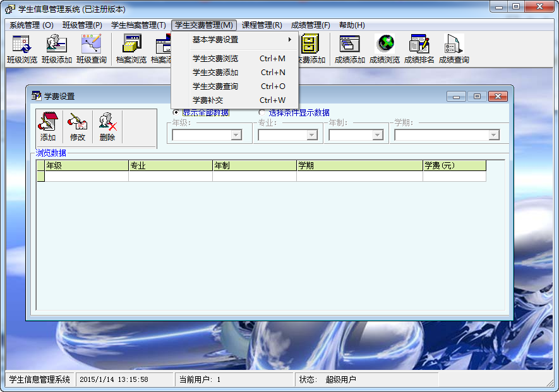
Task: Click the 学费(元) column header
Action: pyautogui.click(x=455, y=166)
